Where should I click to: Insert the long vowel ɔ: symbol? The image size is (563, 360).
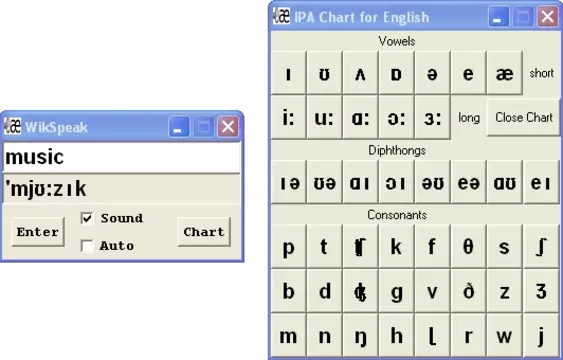tap(396, 117)
